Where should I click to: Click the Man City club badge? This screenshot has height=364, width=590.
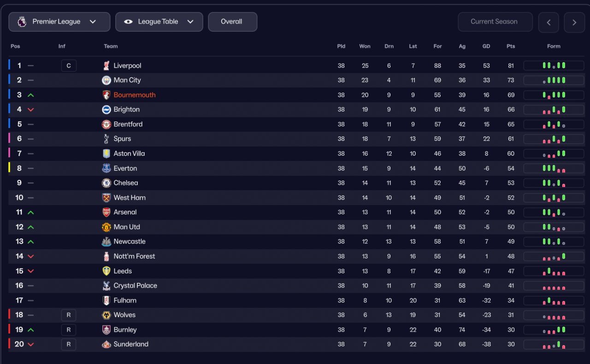106,80
